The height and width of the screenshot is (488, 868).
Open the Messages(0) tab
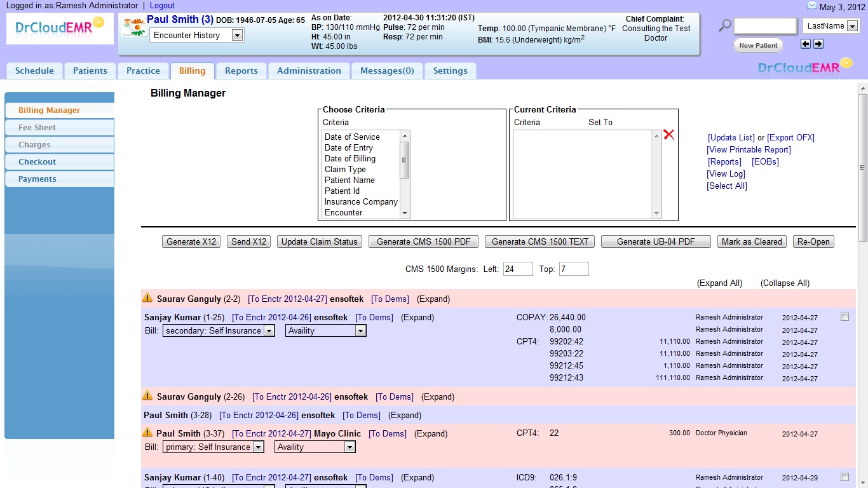click(x=387, y=71)
